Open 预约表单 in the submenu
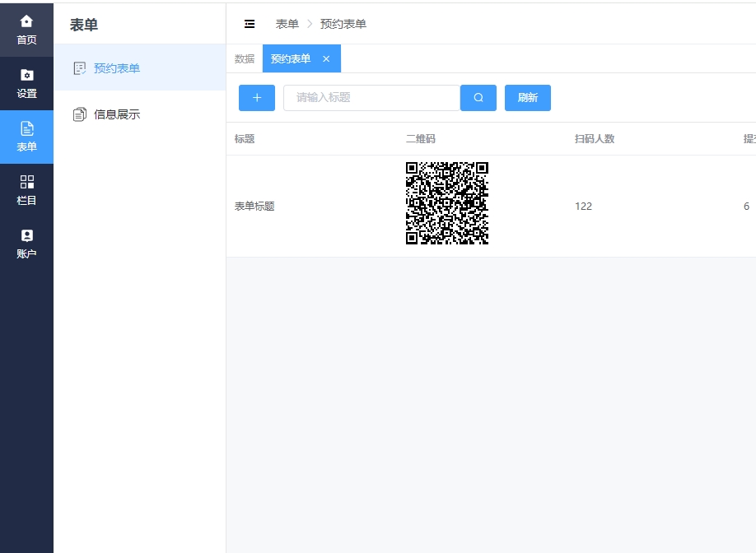 click(x=117, y=68)
